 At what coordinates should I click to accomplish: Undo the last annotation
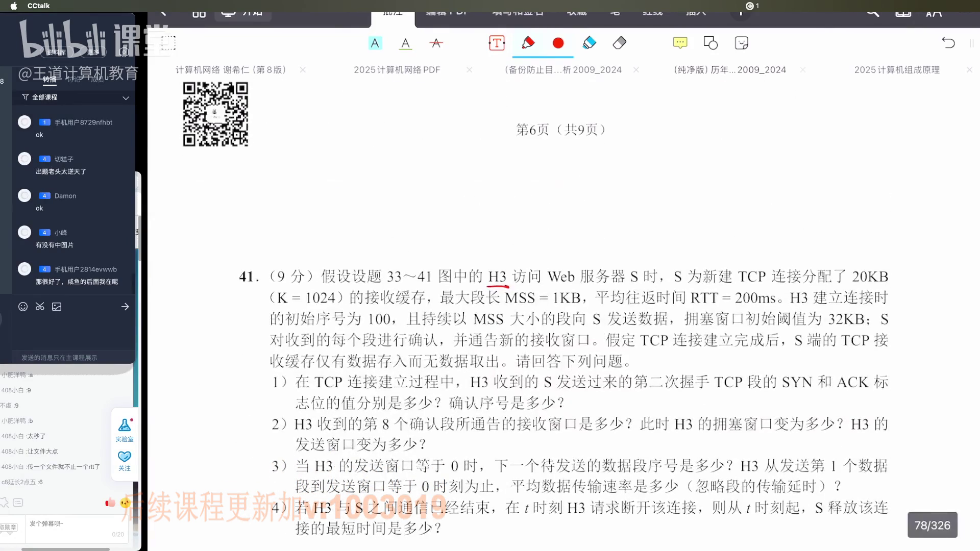point(948,43)
